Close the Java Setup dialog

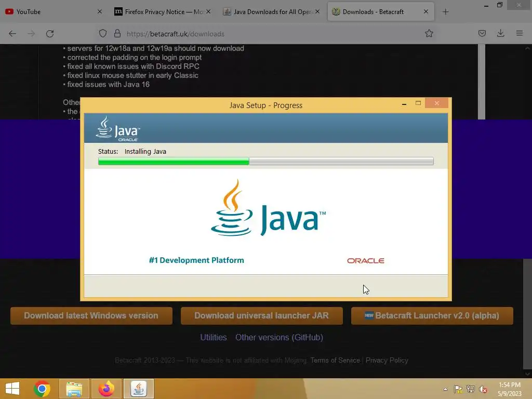coord(436,103)
